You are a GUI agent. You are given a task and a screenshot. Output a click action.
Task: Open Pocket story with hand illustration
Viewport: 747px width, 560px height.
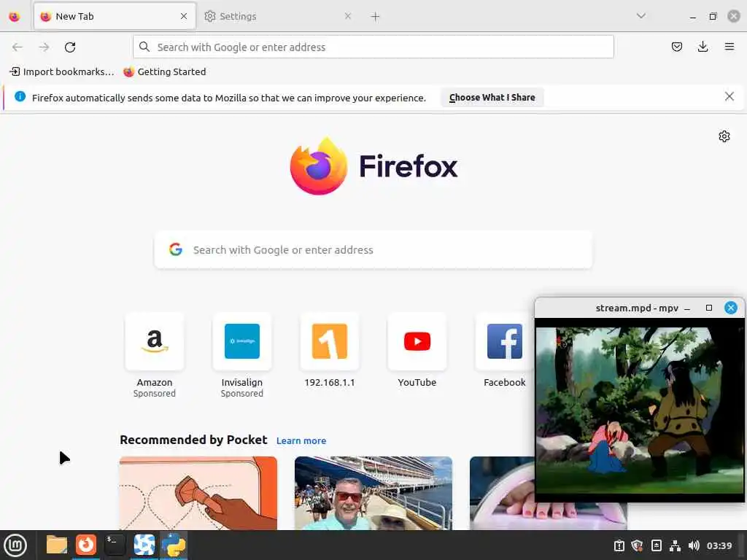[198, 493]
